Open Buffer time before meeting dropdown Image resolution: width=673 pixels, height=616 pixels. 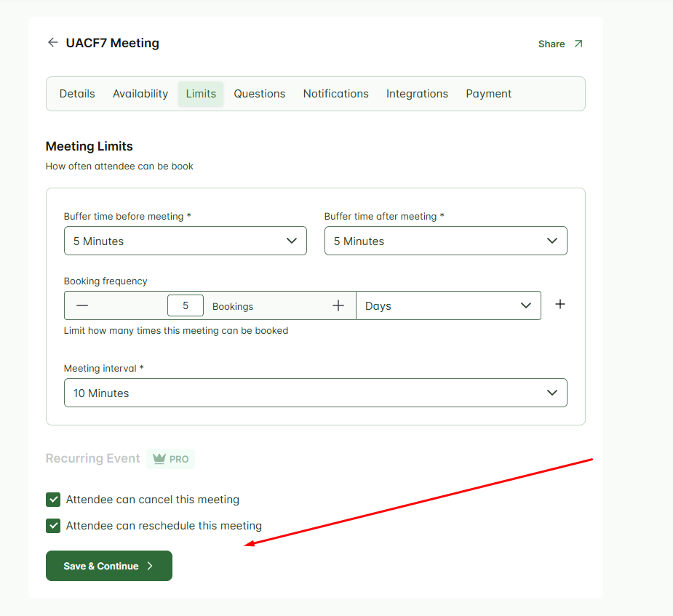[186, 241]
